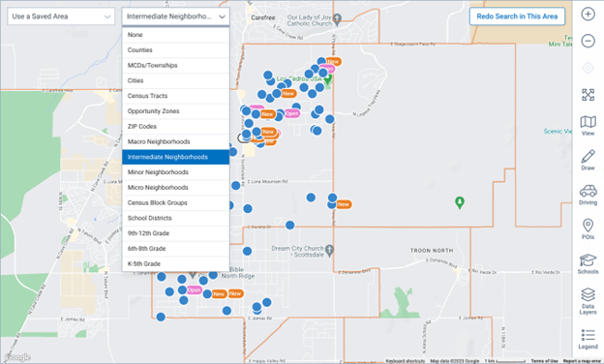Pick None in the boundary list
604x364 pixels.
(x=175, y=35)
